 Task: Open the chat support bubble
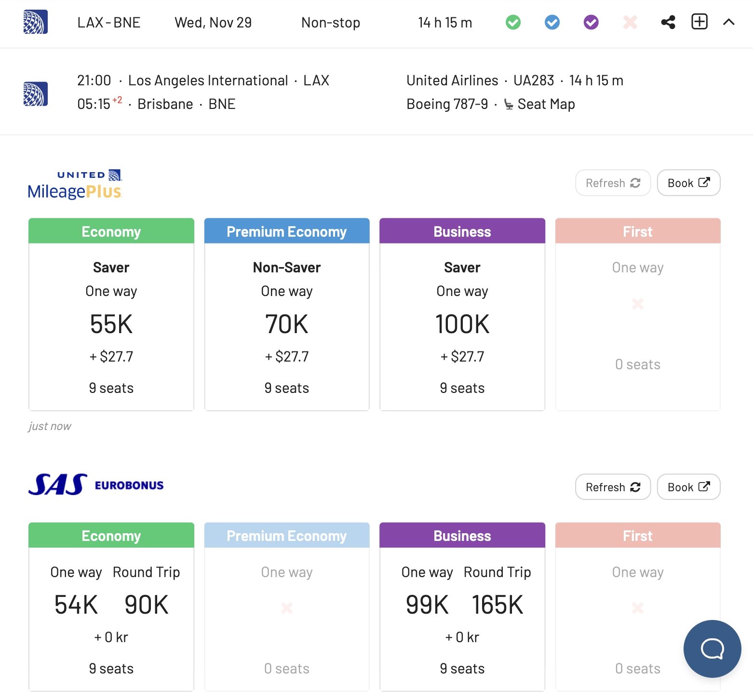(x=712, y=648)
